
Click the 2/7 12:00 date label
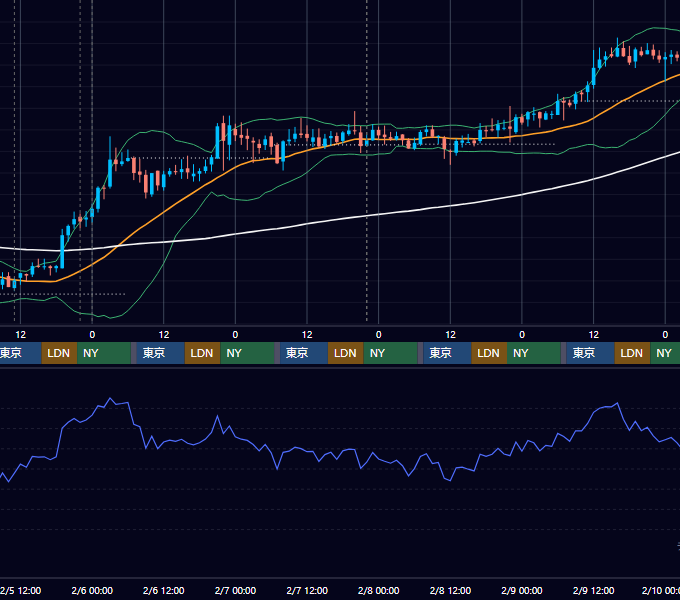point(307,590)
